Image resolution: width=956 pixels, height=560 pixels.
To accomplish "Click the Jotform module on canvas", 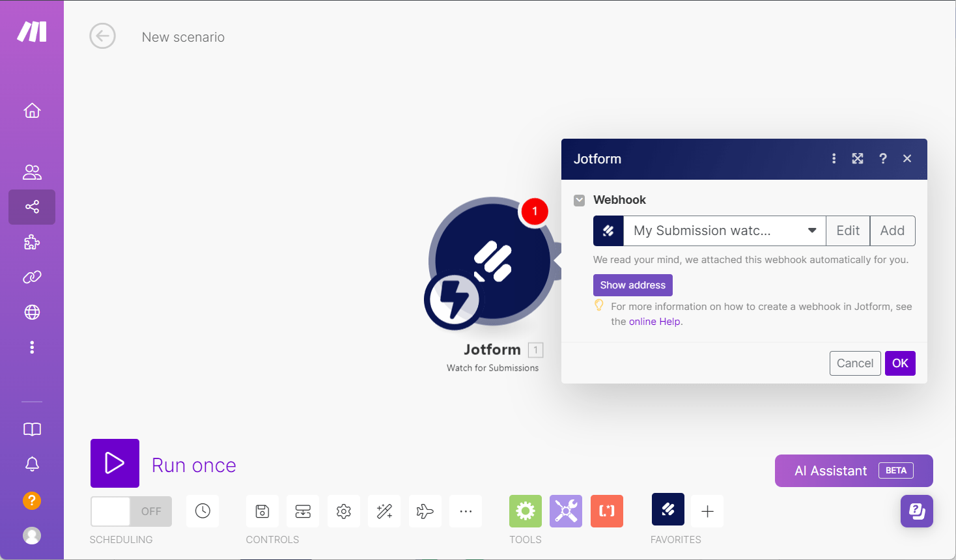I will click(x=493, y=260).
